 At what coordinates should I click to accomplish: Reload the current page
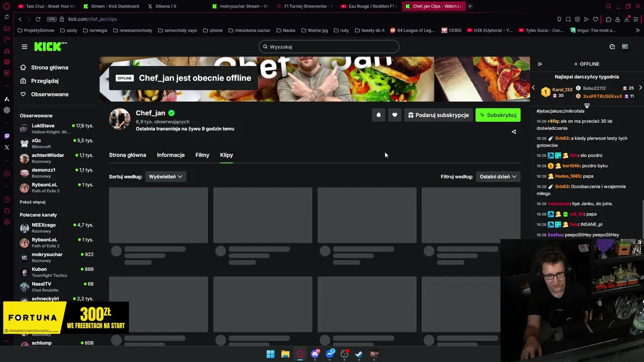coord(38,19)
